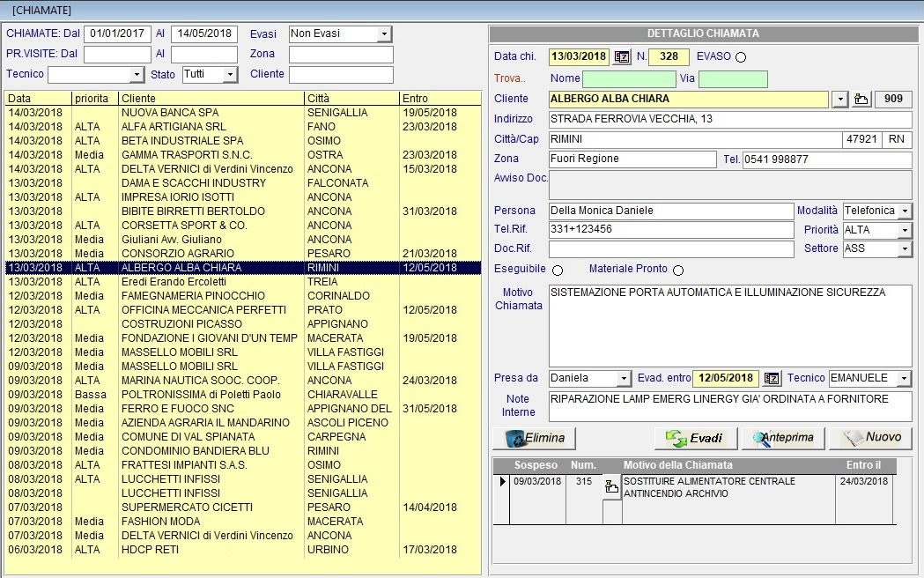The image size is (924, 578).
Task: Click the Tel. field 0541 998877
Action: coord(827,159)
